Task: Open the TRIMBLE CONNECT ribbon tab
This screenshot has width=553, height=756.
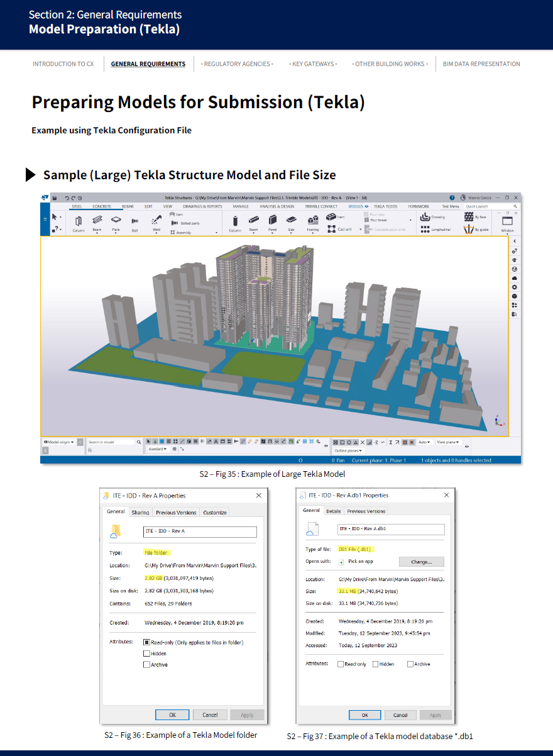Action: coord(321,206)
